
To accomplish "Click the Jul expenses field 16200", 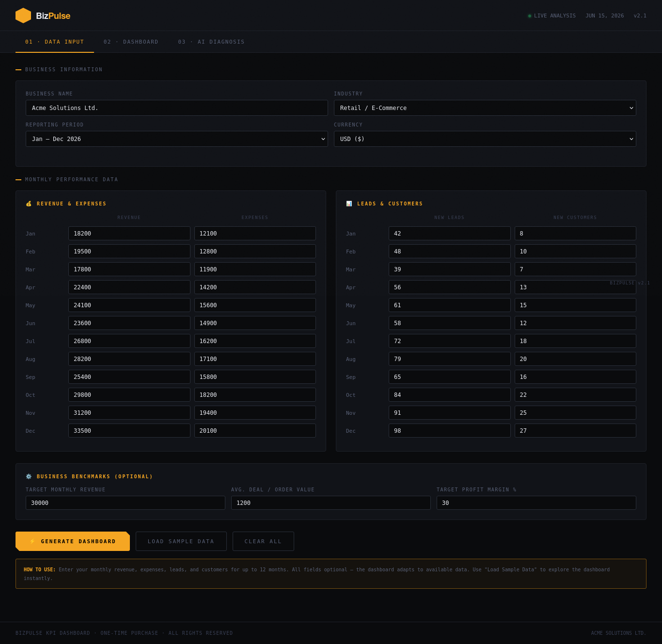I will click(255, 341).
